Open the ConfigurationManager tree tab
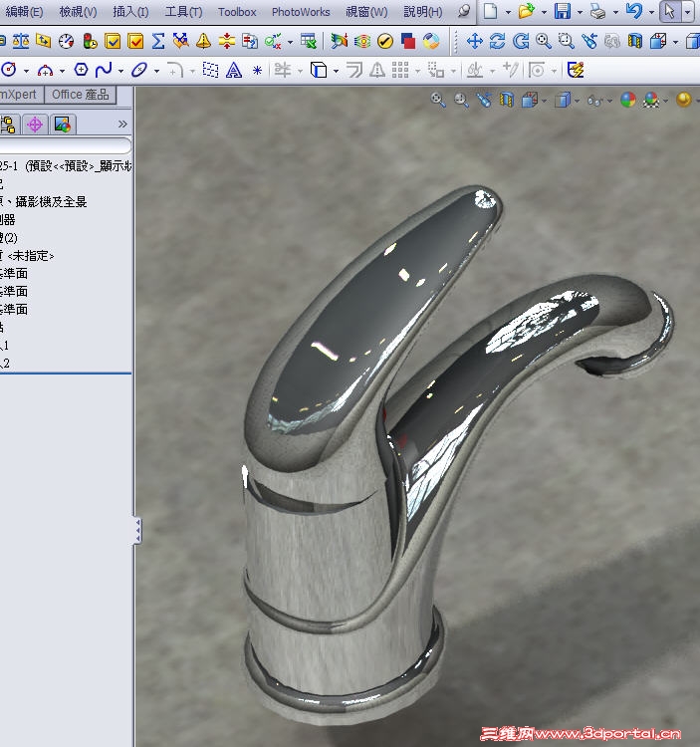 [9, 124]
